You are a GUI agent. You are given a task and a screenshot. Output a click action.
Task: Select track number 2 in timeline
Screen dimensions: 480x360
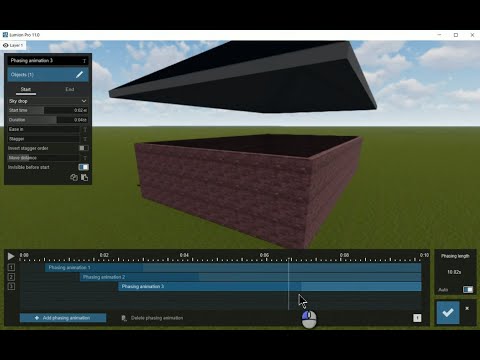[11, 277]
